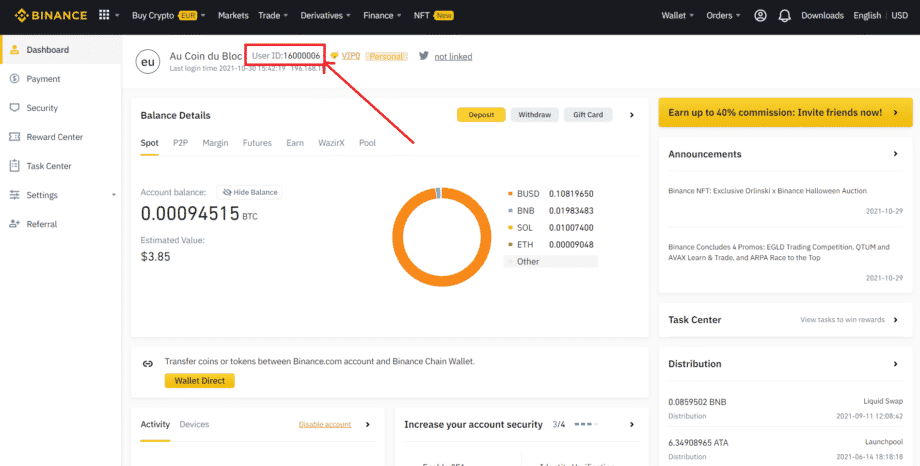
Task: Click the Payment dollar icon
Action: [x=15, y=79]
